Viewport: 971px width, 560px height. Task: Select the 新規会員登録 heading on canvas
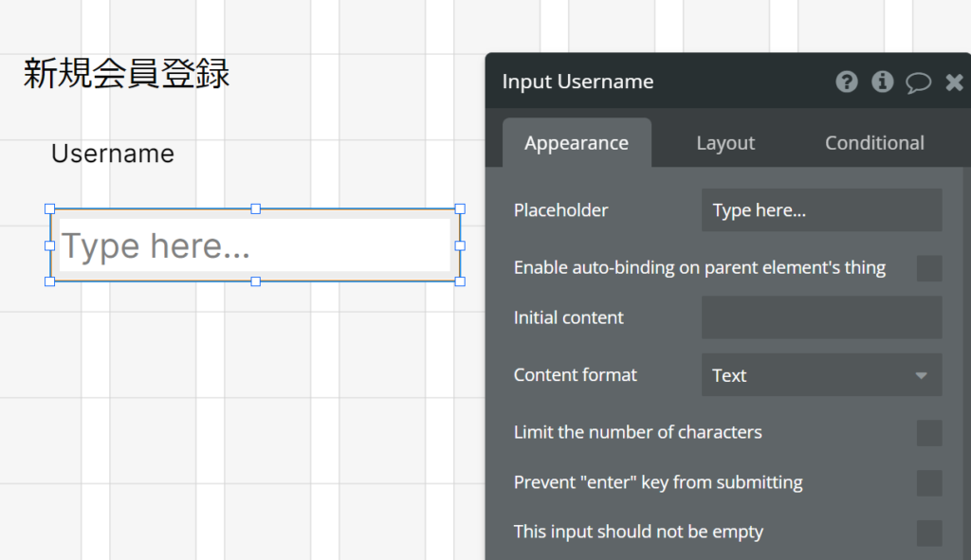pyautogui.click(x=126, y=74)
